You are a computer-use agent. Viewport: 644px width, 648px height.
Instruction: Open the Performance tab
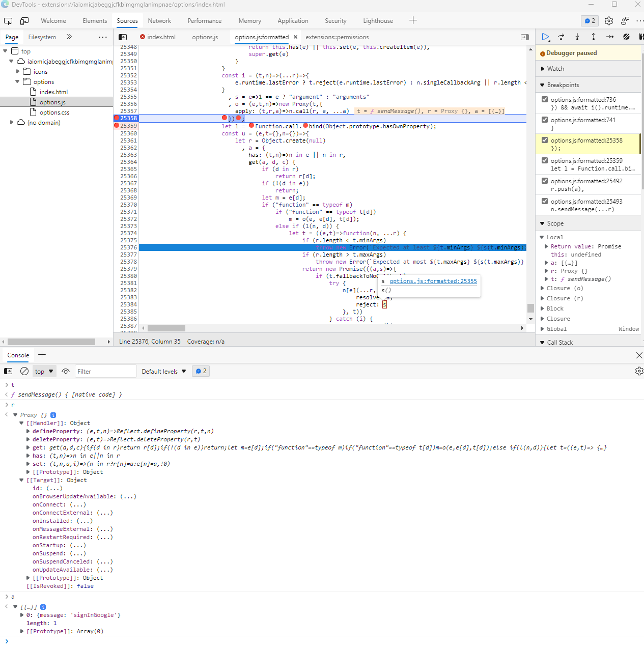tap(205, 21)
